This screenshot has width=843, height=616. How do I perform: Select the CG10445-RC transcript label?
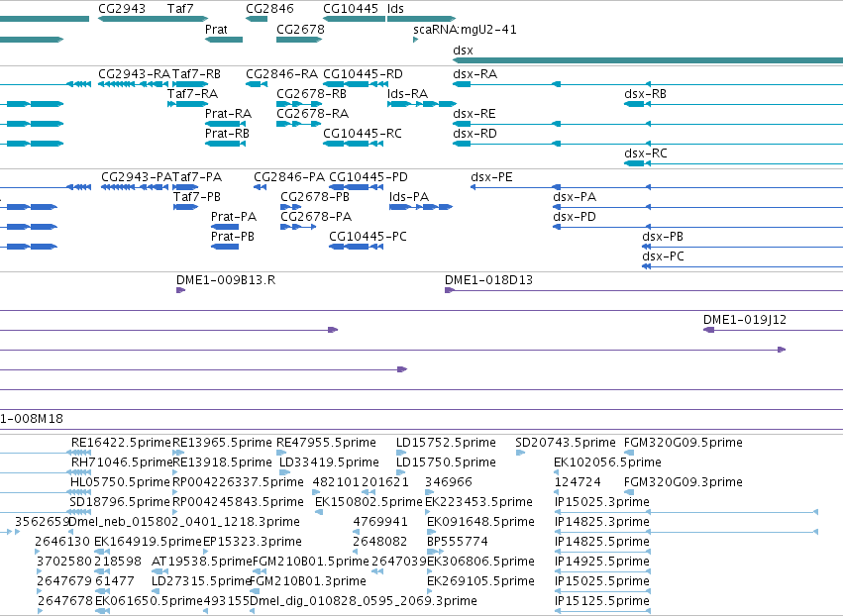pos(363,134)
